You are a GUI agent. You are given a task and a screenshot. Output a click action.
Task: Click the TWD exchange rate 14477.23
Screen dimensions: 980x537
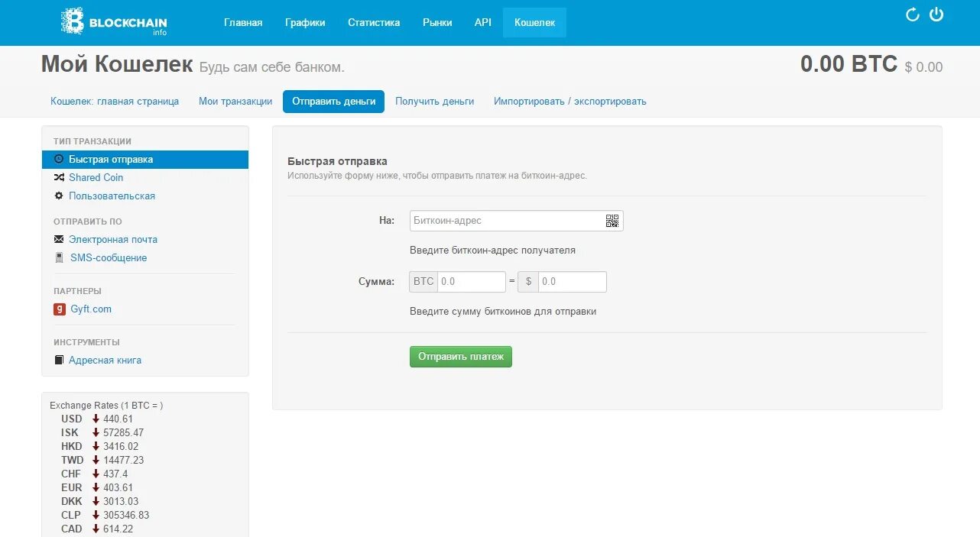click(123, 460)
